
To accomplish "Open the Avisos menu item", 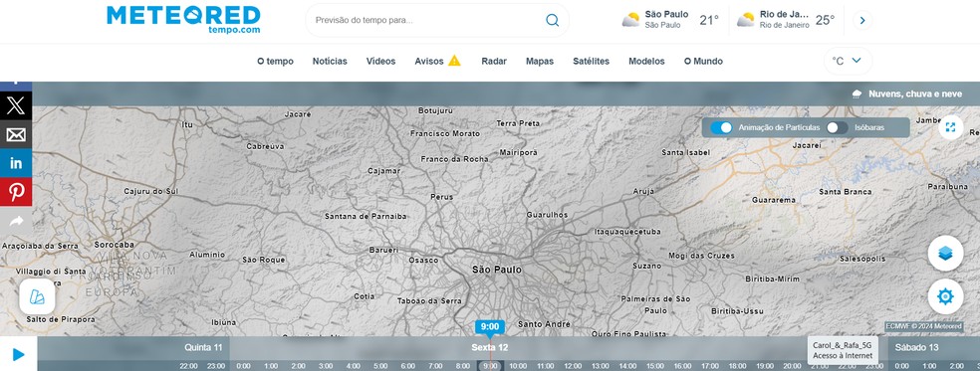I will tap(428, 62).
